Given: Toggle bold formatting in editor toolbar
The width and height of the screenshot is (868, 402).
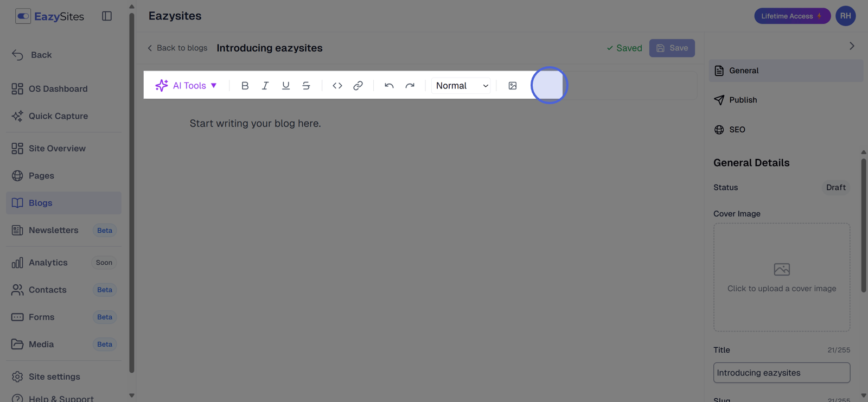Looking at the screenshot, I should click(x=245, y=85).
